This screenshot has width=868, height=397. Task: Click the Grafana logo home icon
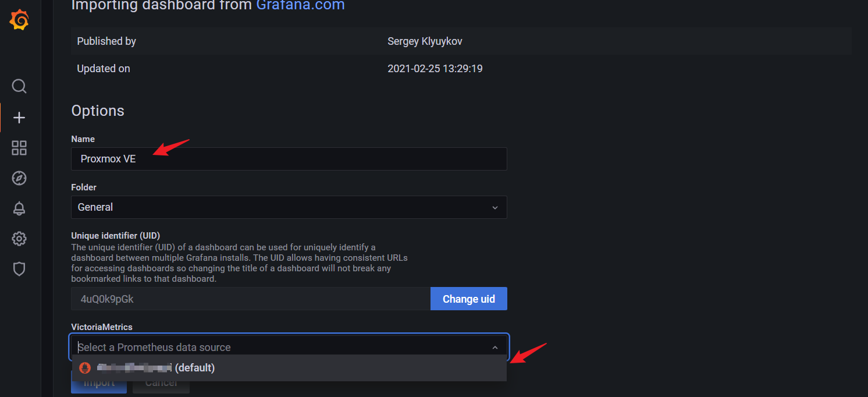click(19, 21)
